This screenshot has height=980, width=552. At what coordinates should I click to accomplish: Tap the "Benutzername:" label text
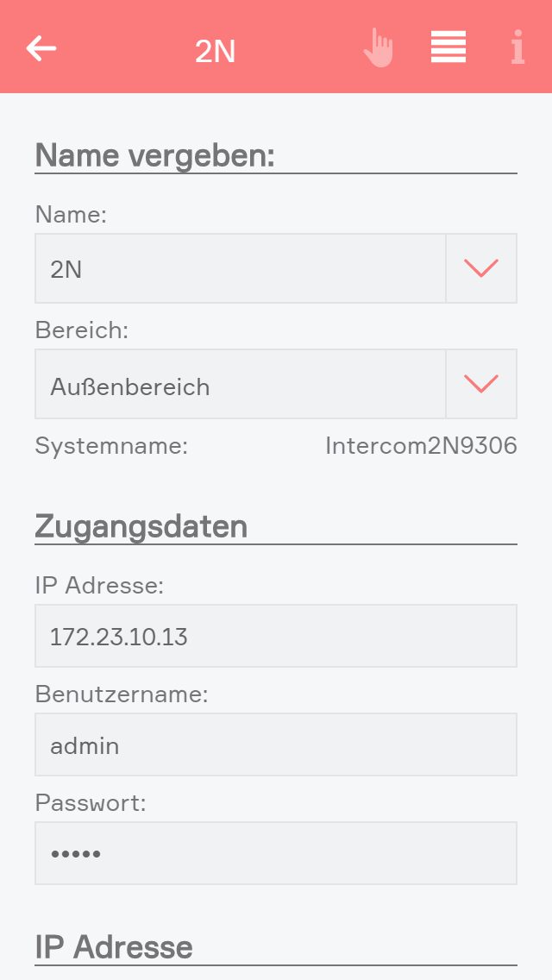(122, 694)
